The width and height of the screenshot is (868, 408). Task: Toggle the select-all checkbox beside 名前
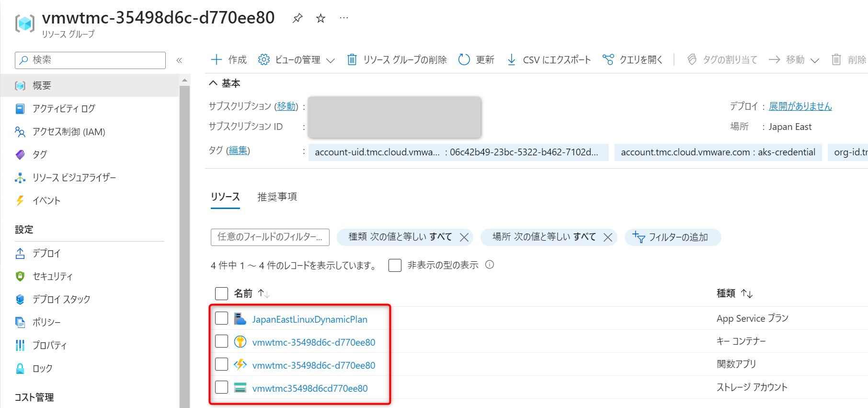tap(221, 293)
